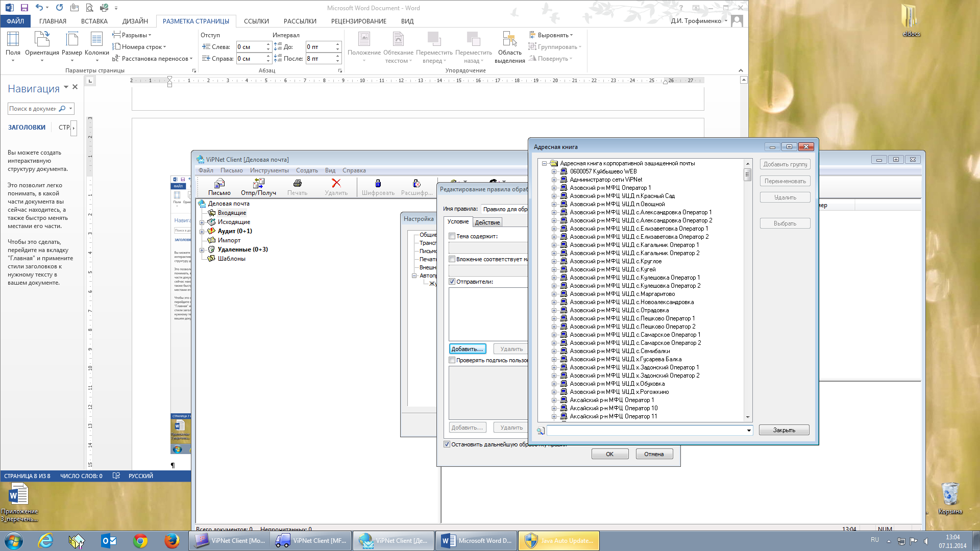
Task: Expand the Аудит (0+1) folder
Action: point(202,231)
